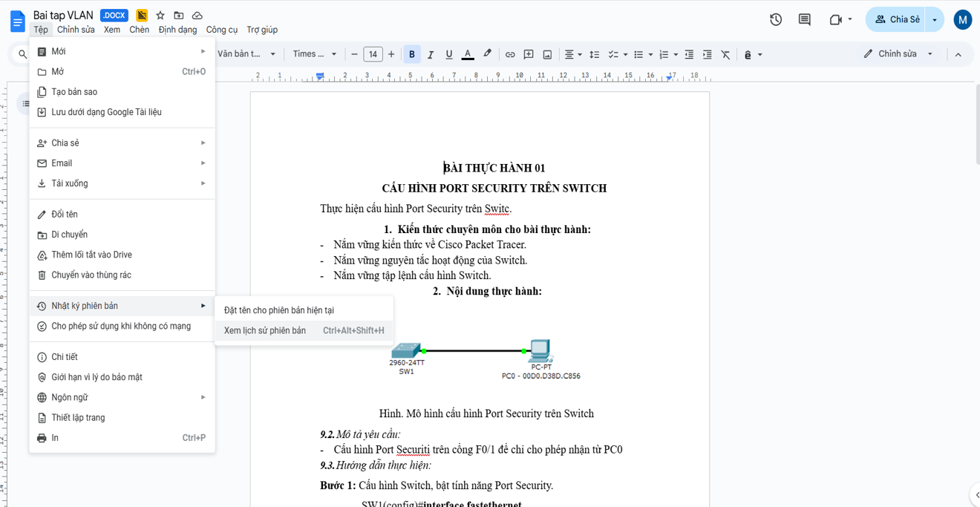This screenshot has height=507, width=980.
Task: Toggle underline formatting
Action: [448, 54]
